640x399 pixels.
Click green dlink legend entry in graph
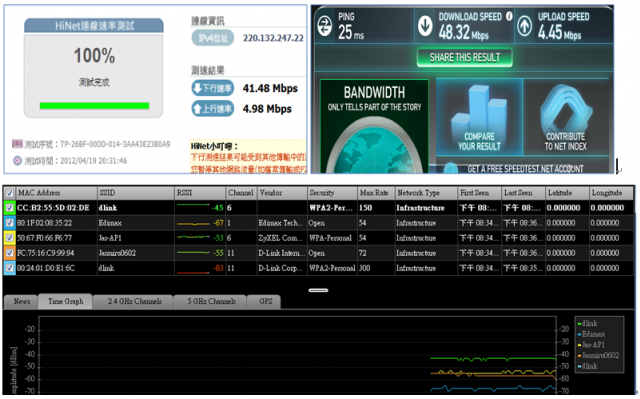pyautogui.click(x=588, y=324)
